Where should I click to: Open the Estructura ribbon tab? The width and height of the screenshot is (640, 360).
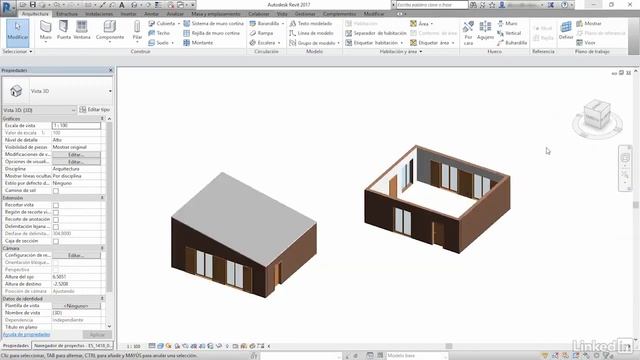[67, 14]
